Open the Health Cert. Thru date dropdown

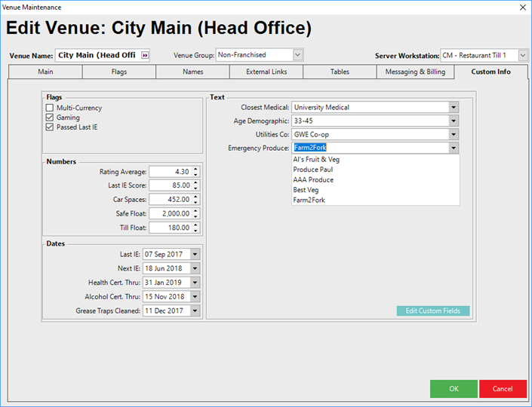tap(195, 283)
